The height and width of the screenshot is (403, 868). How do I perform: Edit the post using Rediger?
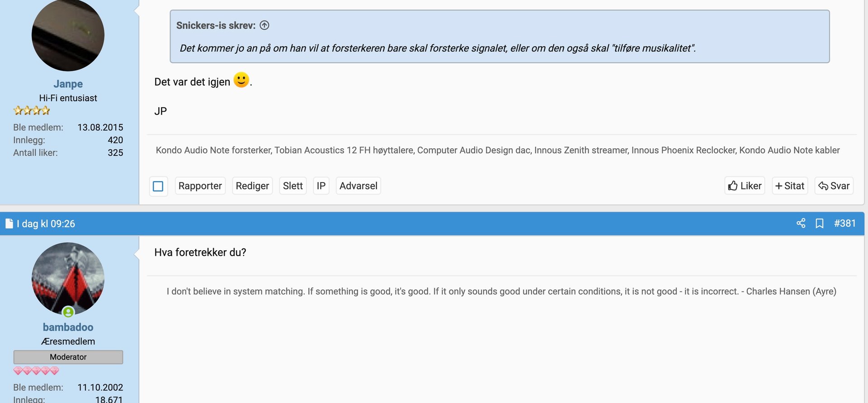252,186
